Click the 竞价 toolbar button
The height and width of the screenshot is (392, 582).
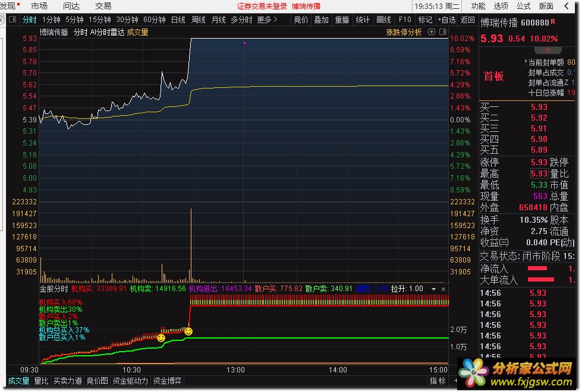click(x=301, y=20)
